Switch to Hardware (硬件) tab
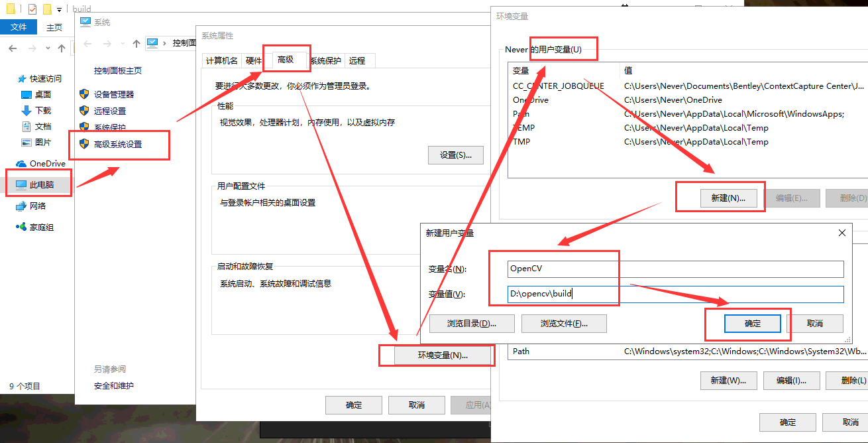Image resolution: width=868 pixels, height=443 pixels. coord(254,60)
